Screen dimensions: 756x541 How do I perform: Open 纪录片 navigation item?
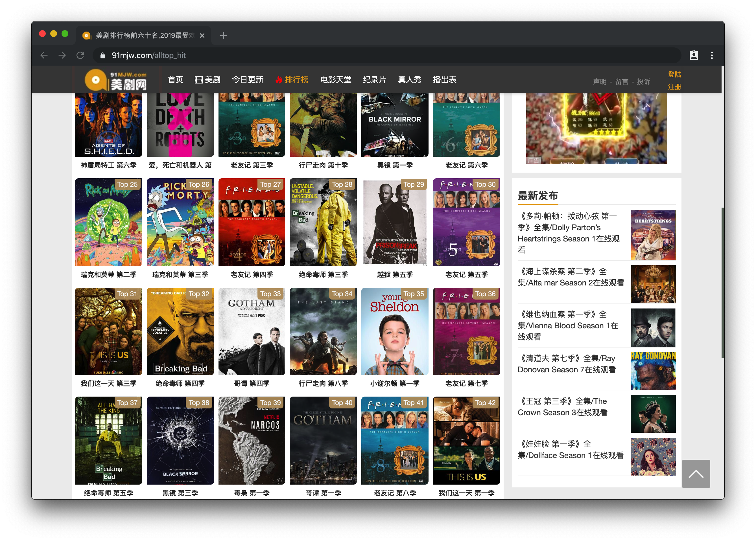coord(374,80)
